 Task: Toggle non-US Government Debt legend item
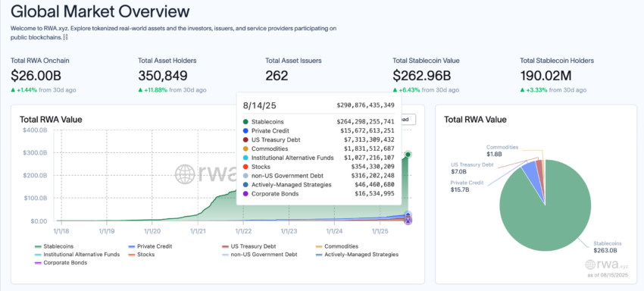[x=259, y=255]
